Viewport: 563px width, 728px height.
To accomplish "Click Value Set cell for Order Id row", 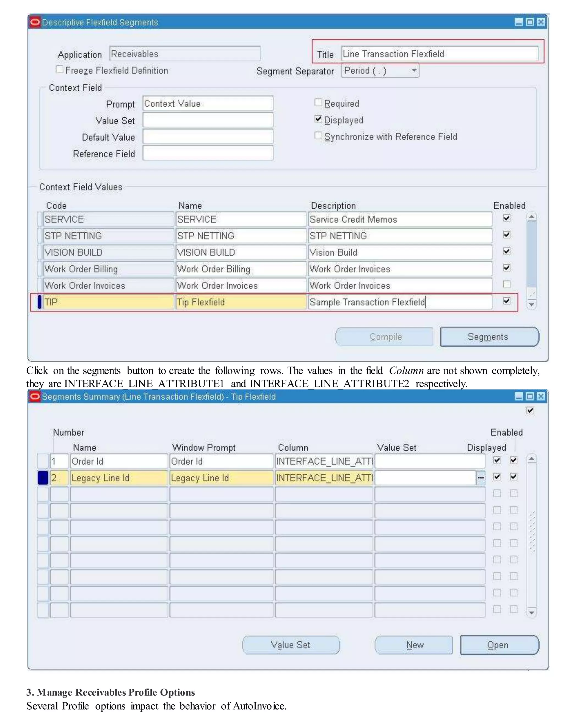I will (x=430, y=461).
